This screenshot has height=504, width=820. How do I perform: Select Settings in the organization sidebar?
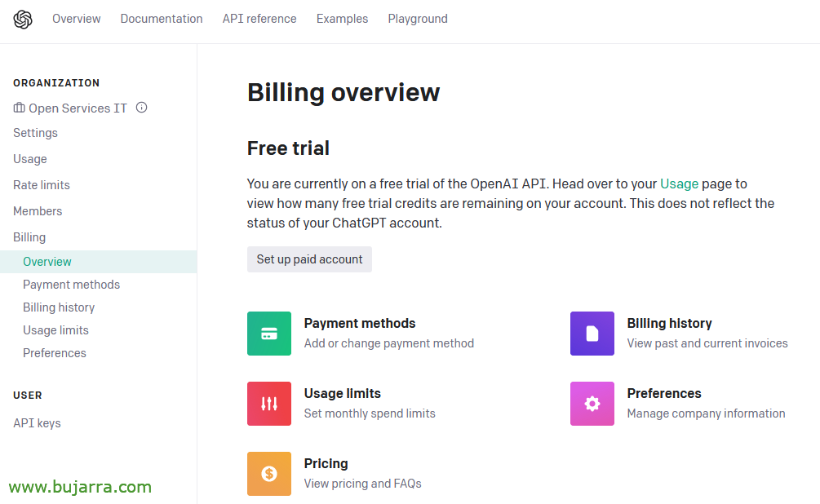[36, 133]
